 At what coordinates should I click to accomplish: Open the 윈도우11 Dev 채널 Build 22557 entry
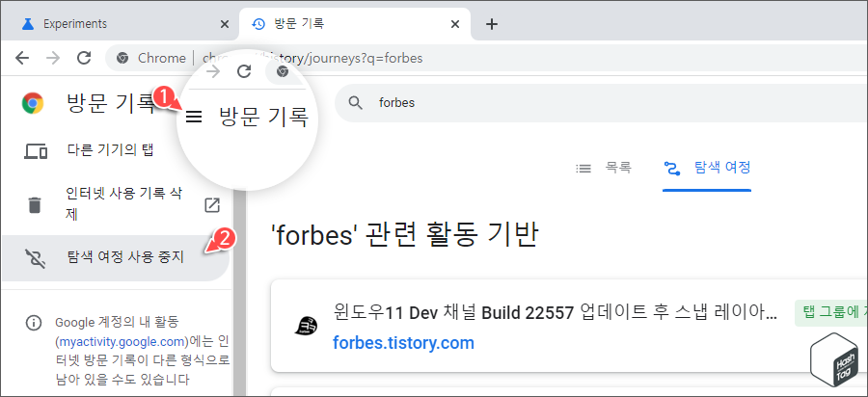pos(556,313)
